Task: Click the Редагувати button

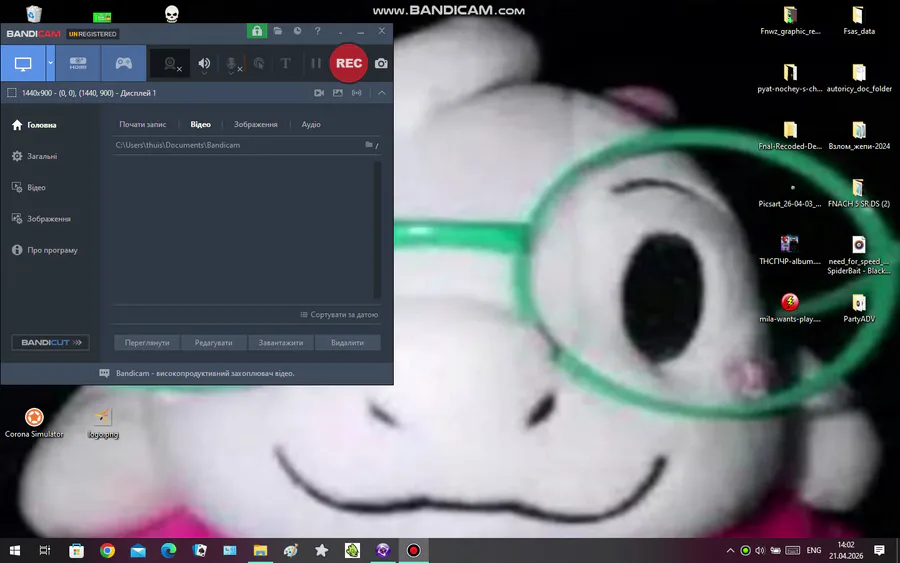Action: (x=214, y=343)
